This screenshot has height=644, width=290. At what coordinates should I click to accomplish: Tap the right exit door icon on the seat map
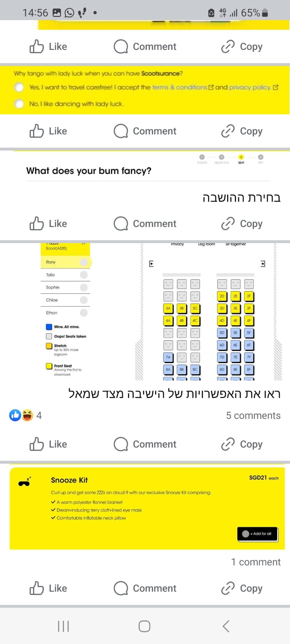(263, 263)
